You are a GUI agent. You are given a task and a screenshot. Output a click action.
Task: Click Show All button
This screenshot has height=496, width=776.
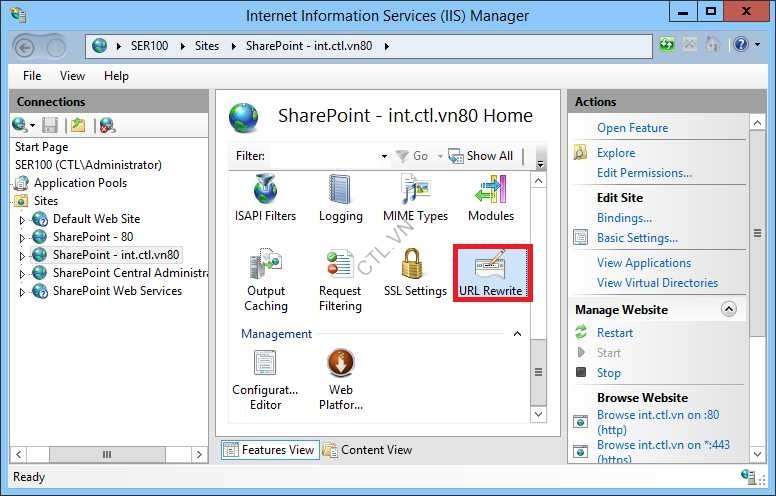click(481, 156)
